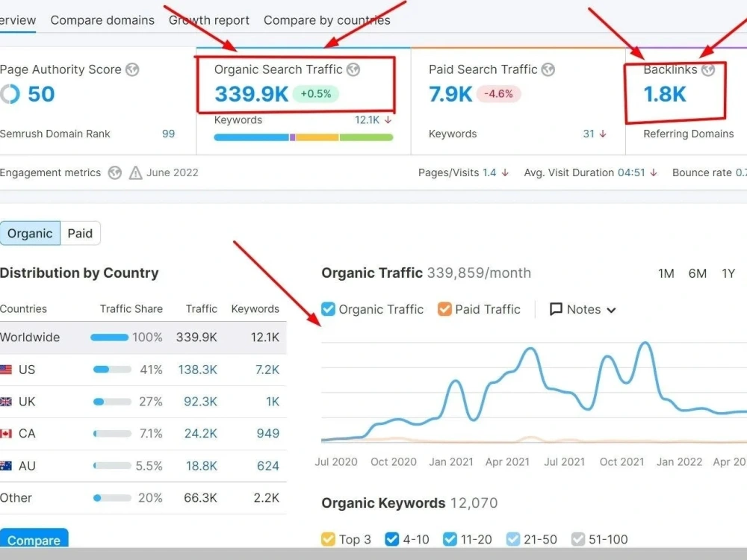Screen dimensions: 747x560
Task: Open UK traffic value 92.3K
Action: coord(200,402)
